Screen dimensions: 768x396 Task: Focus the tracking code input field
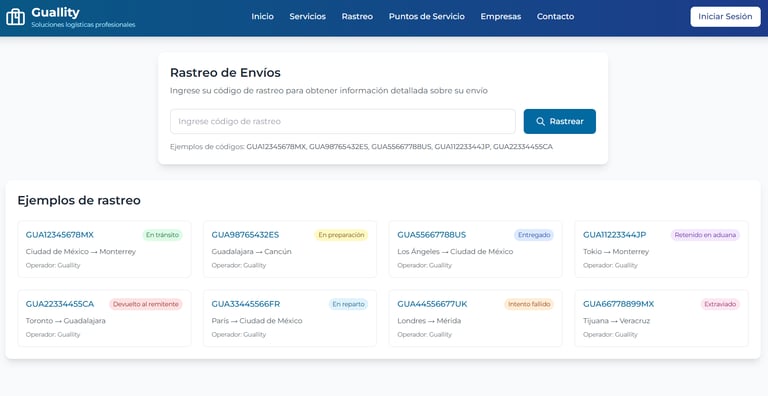pyautogui.click(x=342, y=122)
